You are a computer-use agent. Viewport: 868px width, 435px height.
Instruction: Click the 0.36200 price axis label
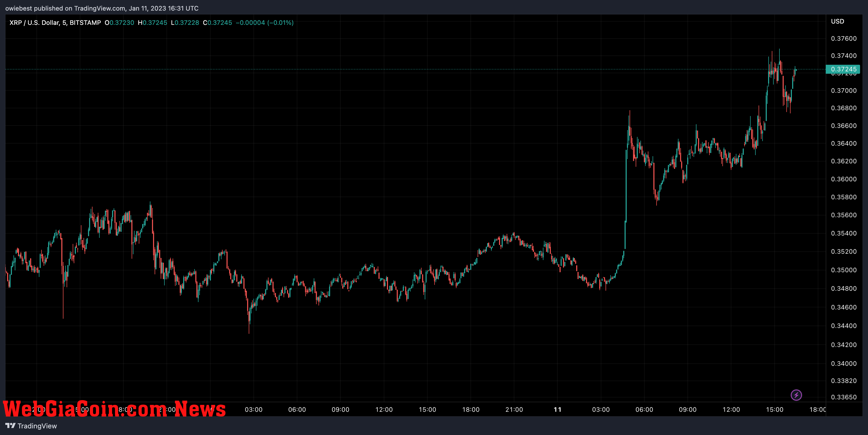coord(844,161)
